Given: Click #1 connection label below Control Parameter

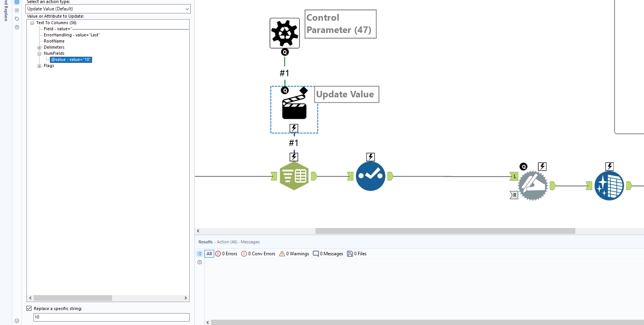Looking at the screenshot, I should point(284,73).
